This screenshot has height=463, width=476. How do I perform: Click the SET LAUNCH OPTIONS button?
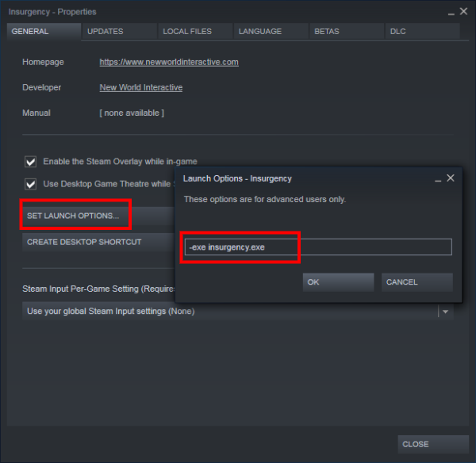click(x=74, y=216)
